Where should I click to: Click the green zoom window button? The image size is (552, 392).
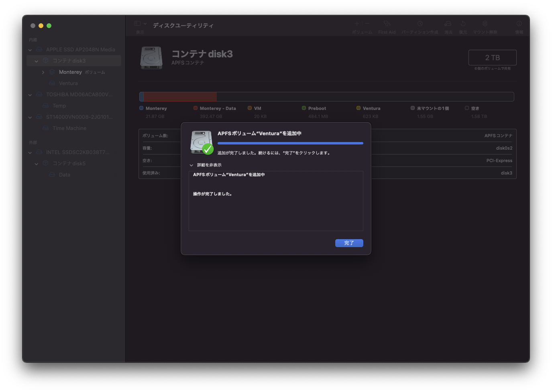tap(49, 26)
